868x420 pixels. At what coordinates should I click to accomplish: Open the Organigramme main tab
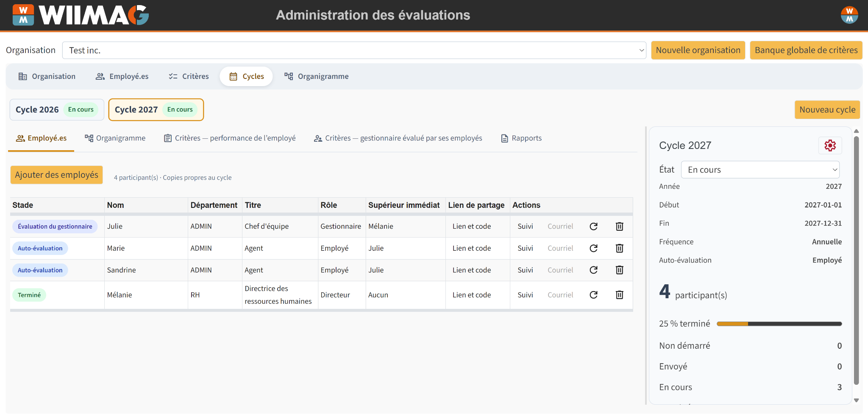[x=317, y=76]
